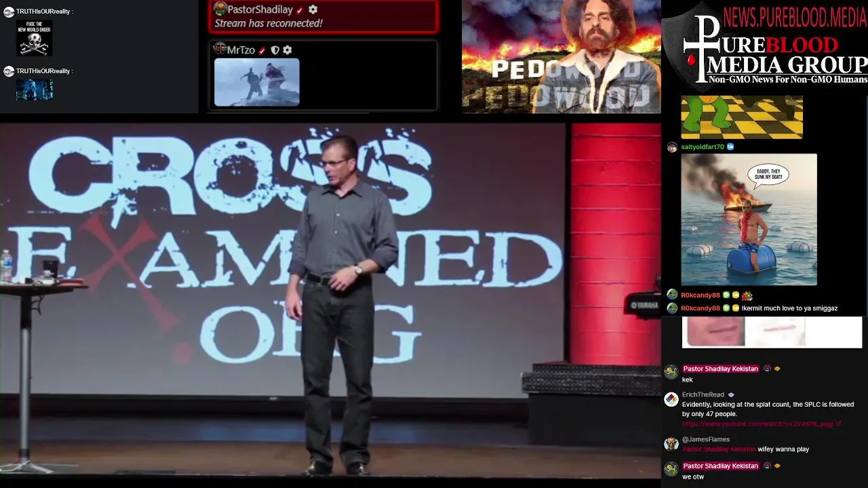Click ErichTheRead username
Screen dimensions: 868x488
pyautogui.click(x=703, y=395)
